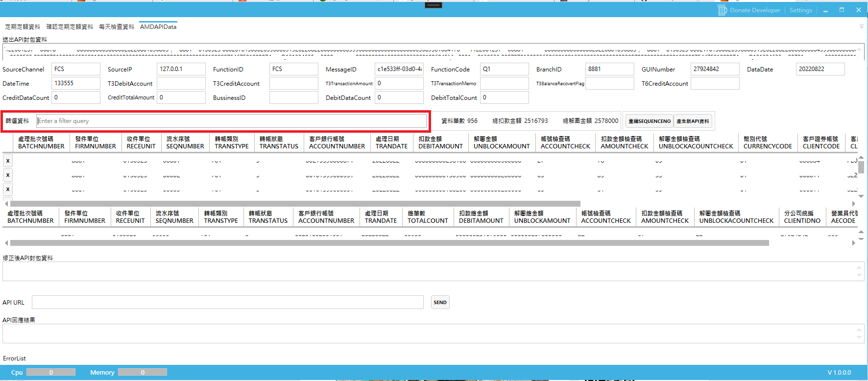This screenshot has width=868, height=381.
Task: Click the second detail row's x button
Action: pyautogui.click(x=8, y=175)
